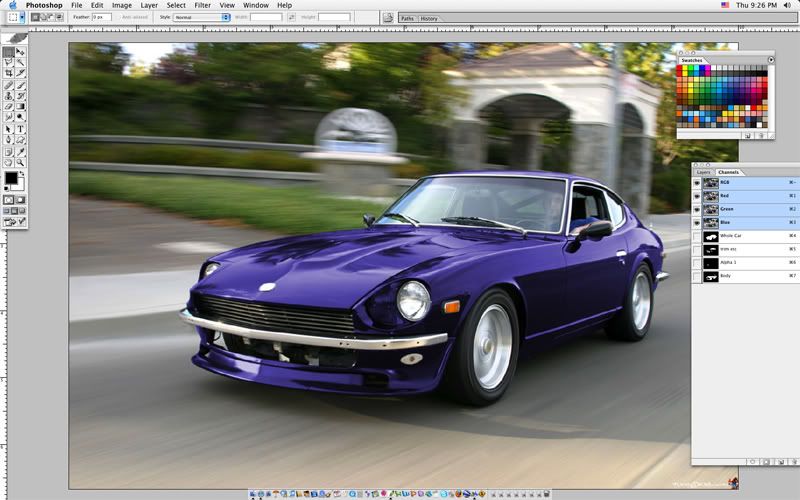The height and width of the screenshot is (500, 800).
Task: Select the Move tool
Action: (20, 51)
